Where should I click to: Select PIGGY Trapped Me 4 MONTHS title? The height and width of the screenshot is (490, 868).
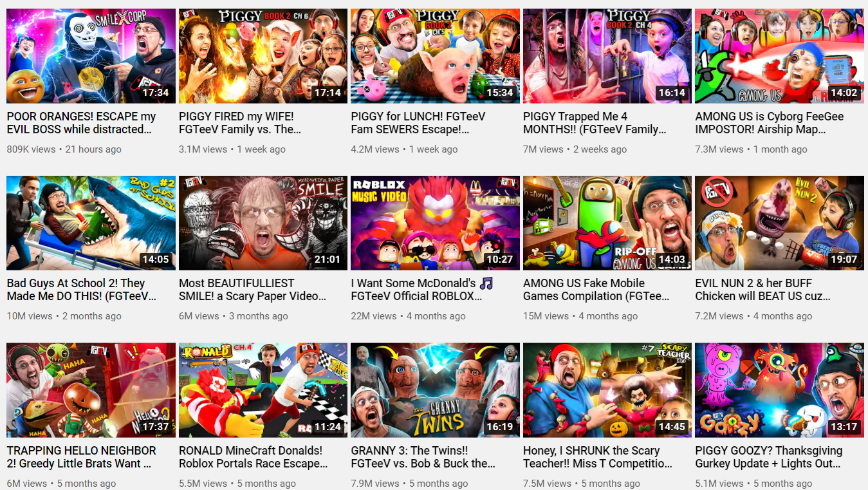pyautogui.click(x=593, y=123)
